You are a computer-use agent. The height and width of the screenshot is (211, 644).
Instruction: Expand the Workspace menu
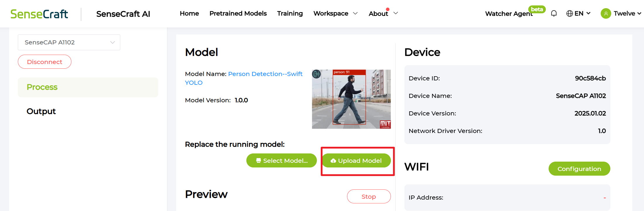pyautogui.click(x=335, y=13)
